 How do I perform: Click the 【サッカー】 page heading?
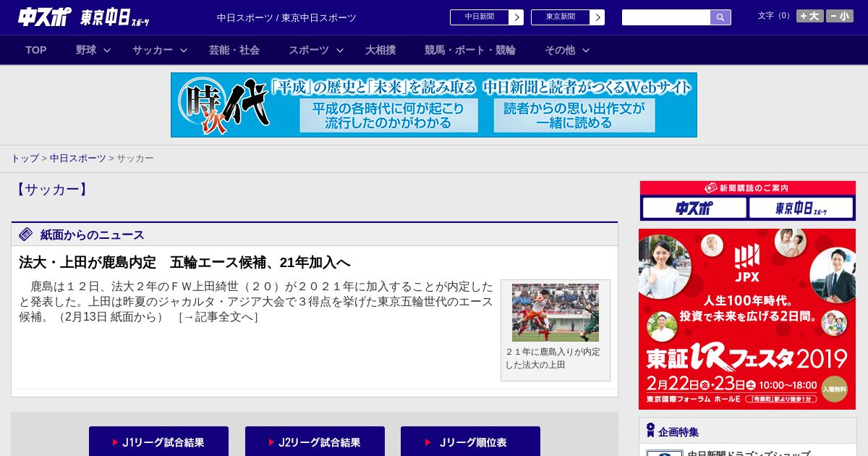(51, 190)
